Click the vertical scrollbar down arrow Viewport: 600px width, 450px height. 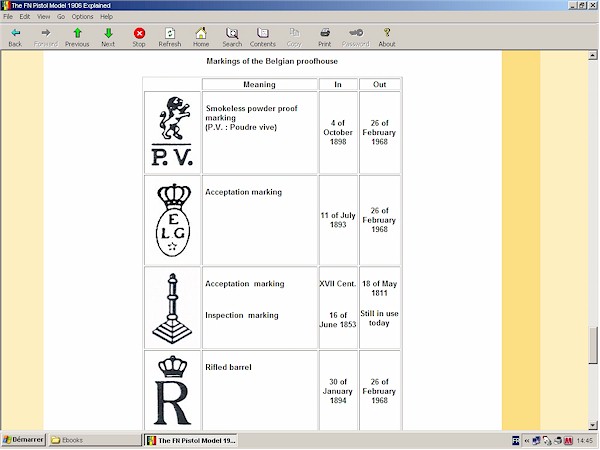pos(593,425)
